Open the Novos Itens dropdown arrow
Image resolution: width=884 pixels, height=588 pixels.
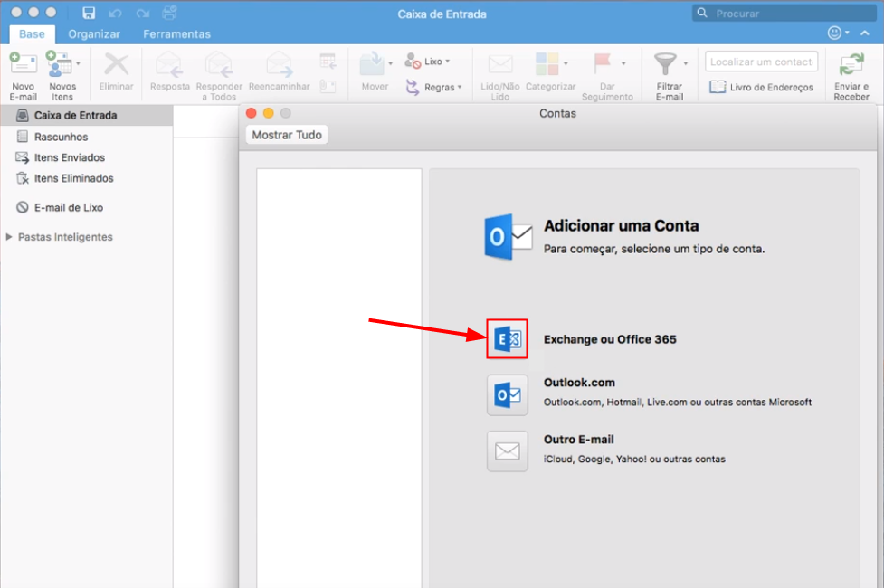(78, 63)
